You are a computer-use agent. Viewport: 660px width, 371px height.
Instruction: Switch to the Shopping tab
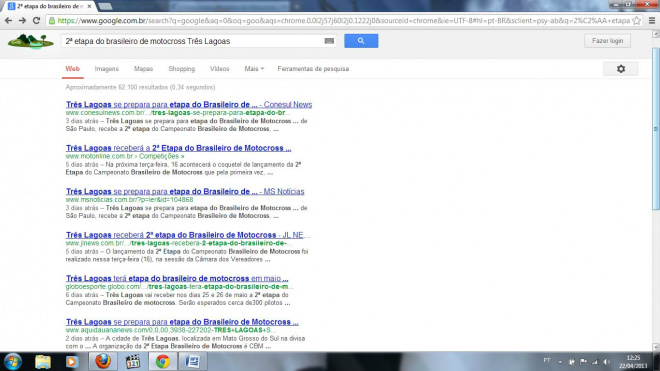[x=181, y=69]
